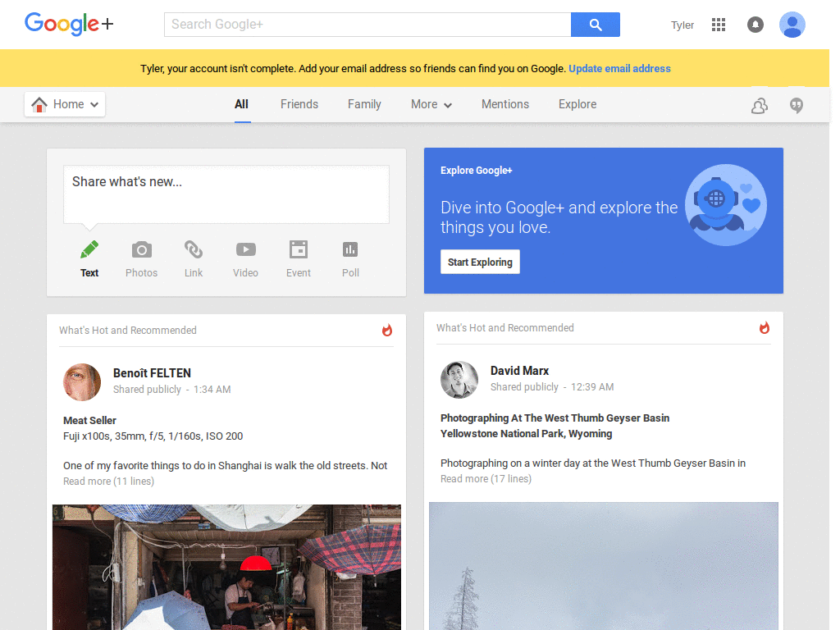
Task: Switch to the Explore tab
Action: [x=577, y=104]
